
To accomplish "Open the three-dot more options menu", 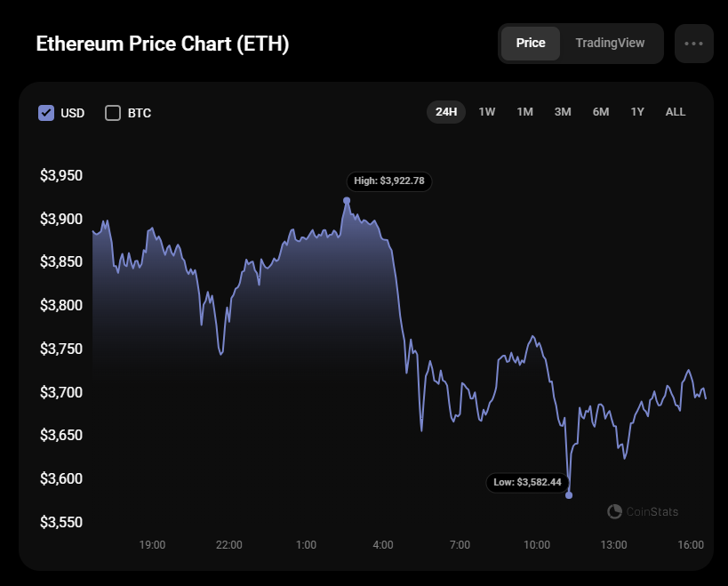I will coord(693,44).
